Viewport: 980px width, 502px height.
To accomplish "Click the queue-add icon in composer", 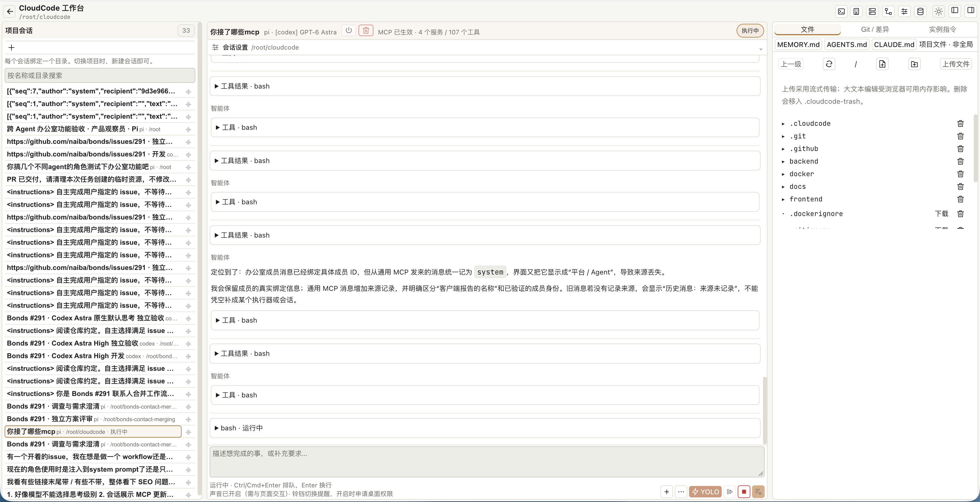I will 758,492.
